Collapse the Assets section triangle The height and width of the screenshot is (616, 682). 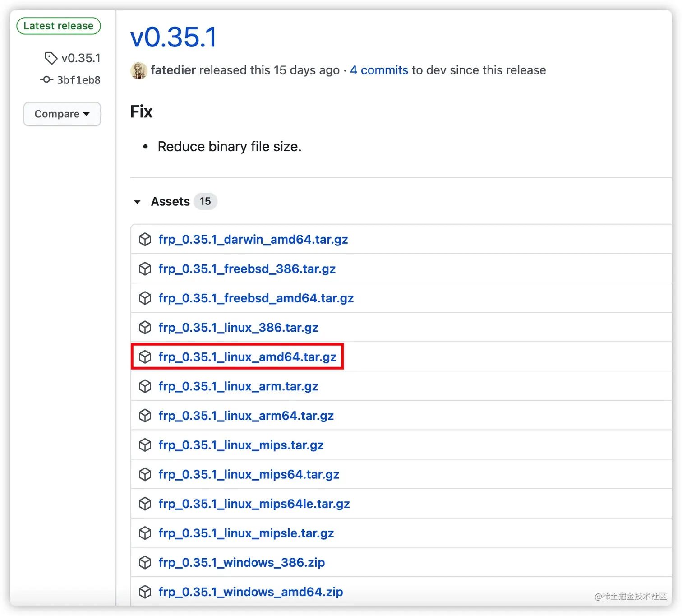(137, 202)
